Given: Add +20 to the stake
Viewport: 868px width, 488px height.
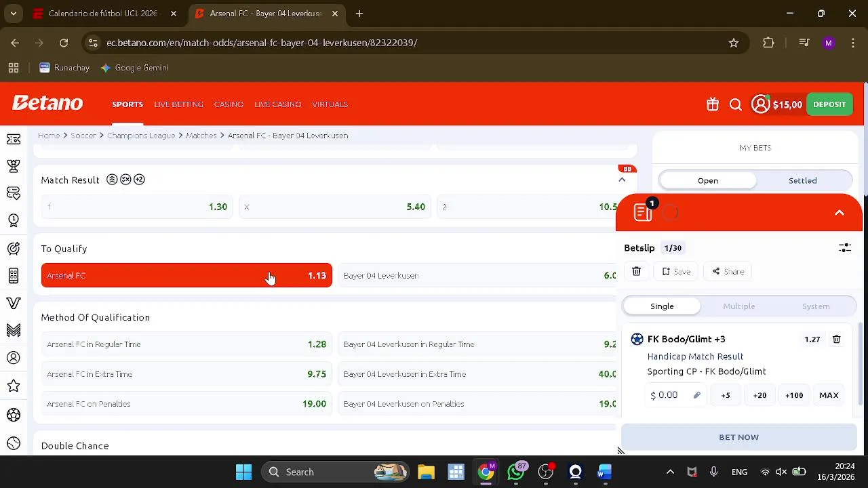Looking at the screenshot, I should click(759, 395).
